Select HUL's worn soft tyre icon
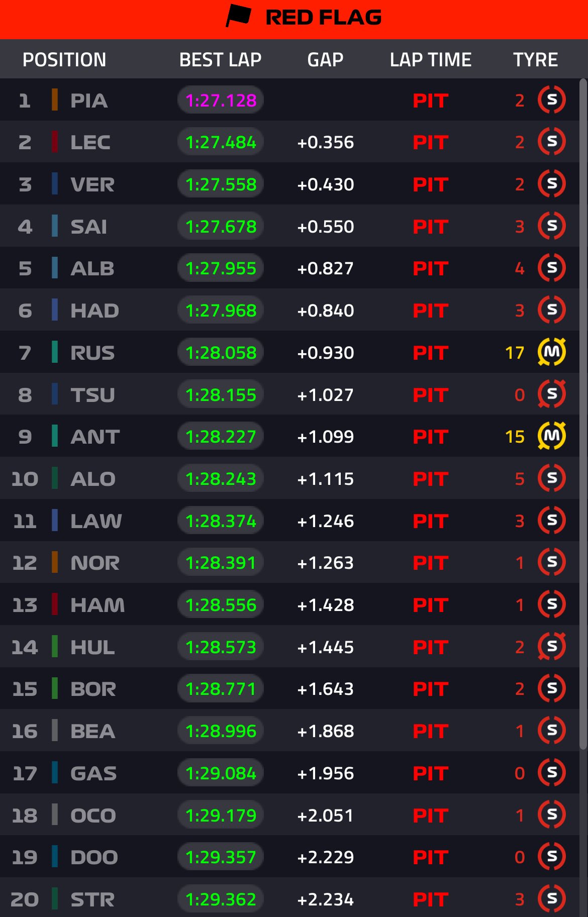Viewport: 588px width, 917px height. click(551, 647)
